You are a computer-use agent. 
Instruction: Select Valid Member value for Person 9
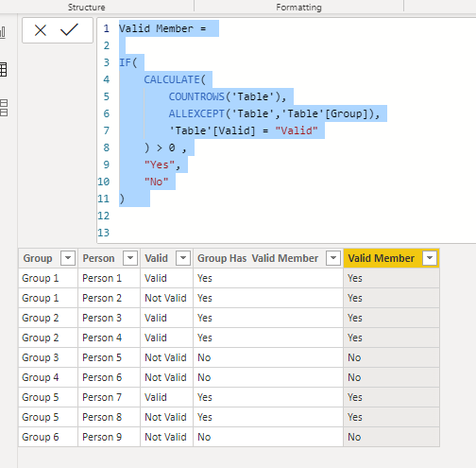click(x=391, y=437)
